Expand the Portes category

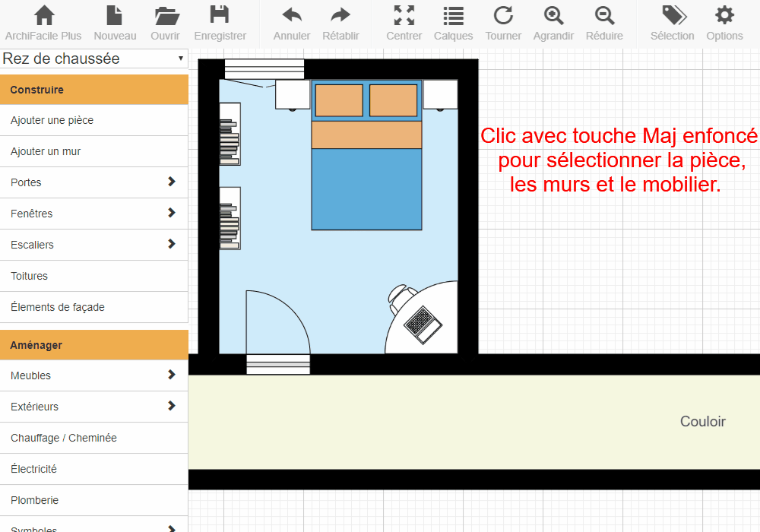(94, 182)
